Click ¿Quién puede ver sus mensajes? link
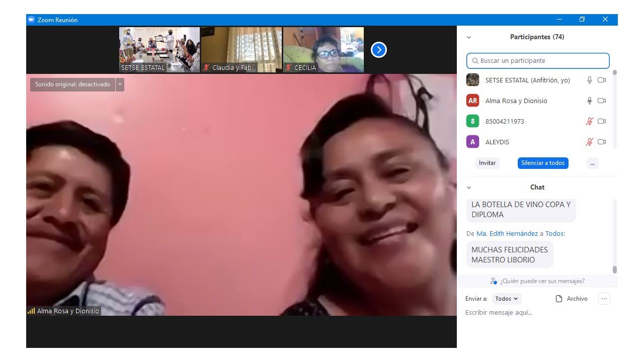This screenshot has height=362, width=644. (x=542, y=281)
